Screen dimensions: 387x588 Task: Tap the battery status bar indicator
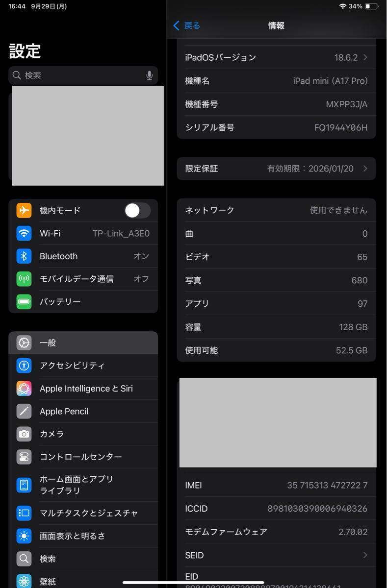tap(371, 6)
